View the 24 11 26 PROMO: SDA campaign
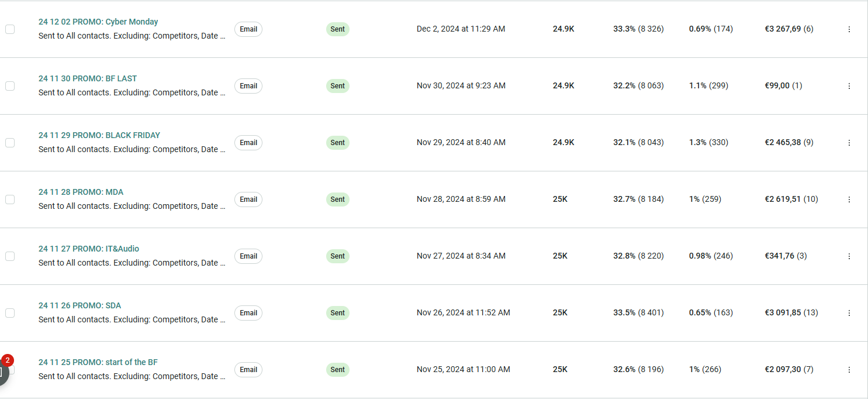 79,305
